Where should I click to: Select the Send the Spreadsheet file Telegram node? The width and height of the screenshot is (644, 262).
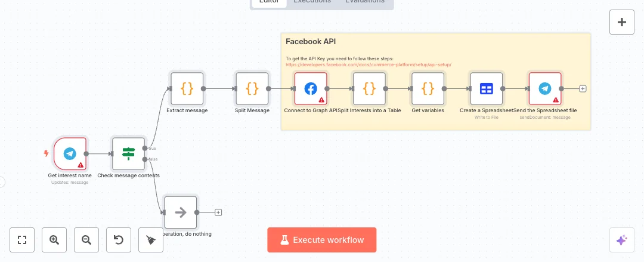tap(545, 89)
